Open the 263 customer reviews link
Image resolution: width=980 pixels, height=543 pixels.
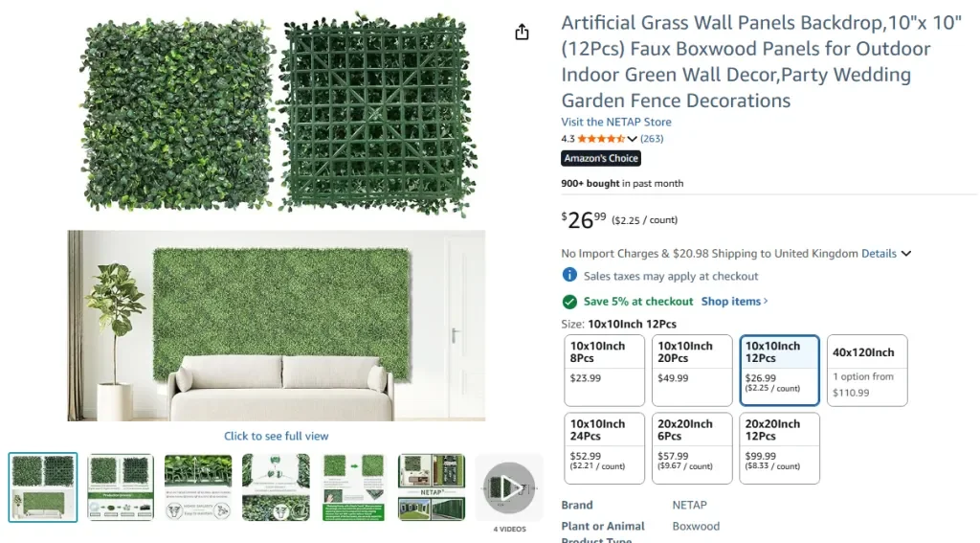[x=652, y=139]
